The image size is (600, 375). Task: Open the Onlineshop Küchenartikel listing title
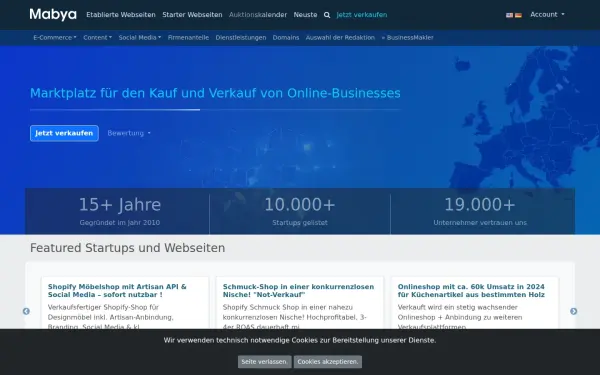471,290
